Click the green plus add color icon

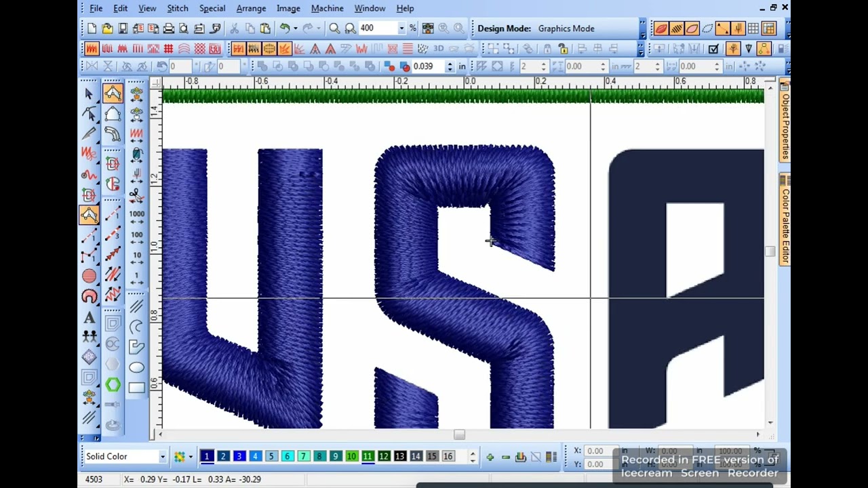[x=490, y=457]
